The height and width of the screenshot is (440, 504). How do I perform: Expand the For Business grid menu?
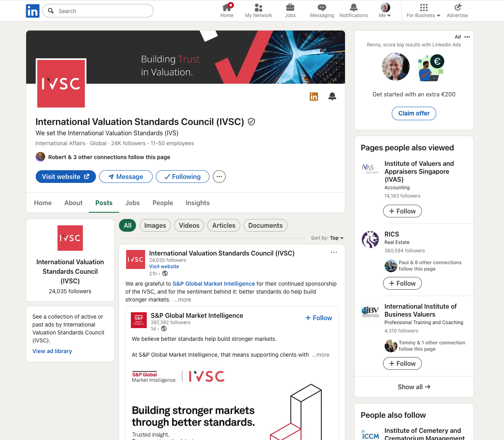[x=424, y=11]
